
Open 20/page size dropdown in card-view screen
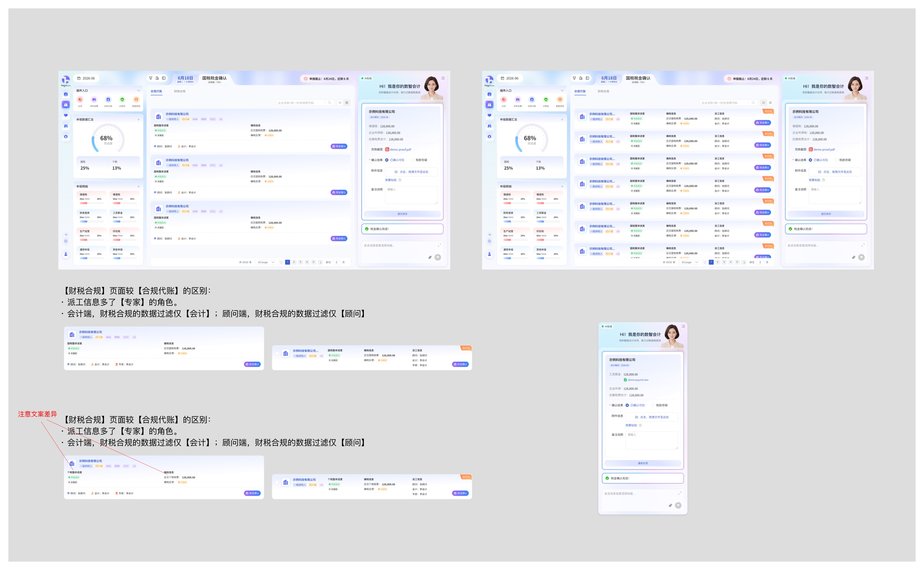pos(266,262)
